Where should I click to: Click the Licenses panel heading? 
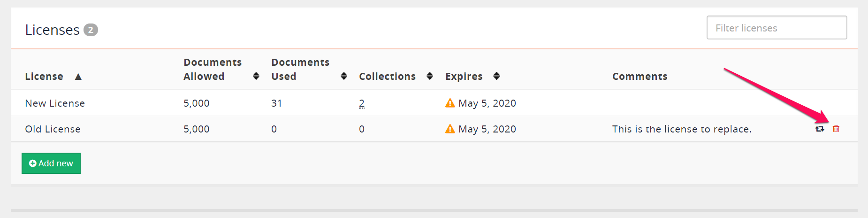point(52,30)
